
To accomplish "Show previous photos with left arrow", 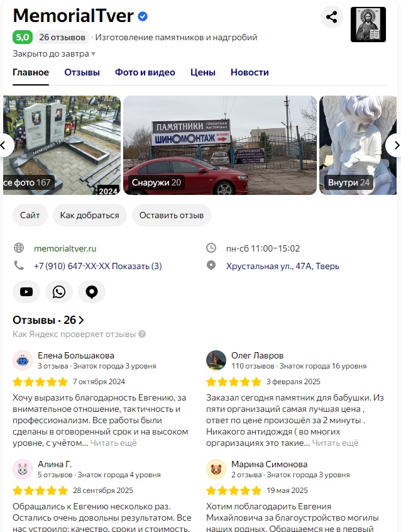I will coord(5,145).
